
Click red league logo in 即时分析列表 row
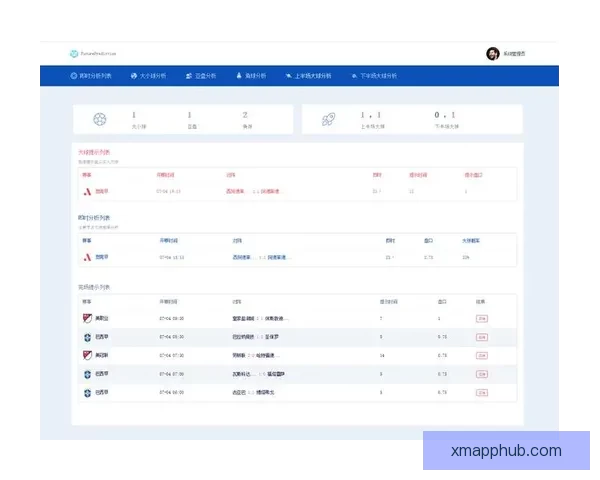87,257
